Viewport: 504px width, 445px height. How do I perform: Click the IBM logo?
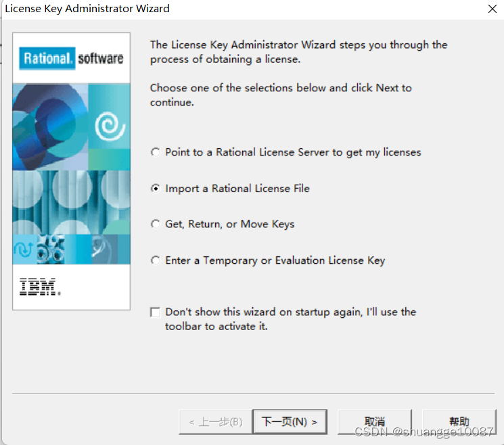click(x=40, y=287)
